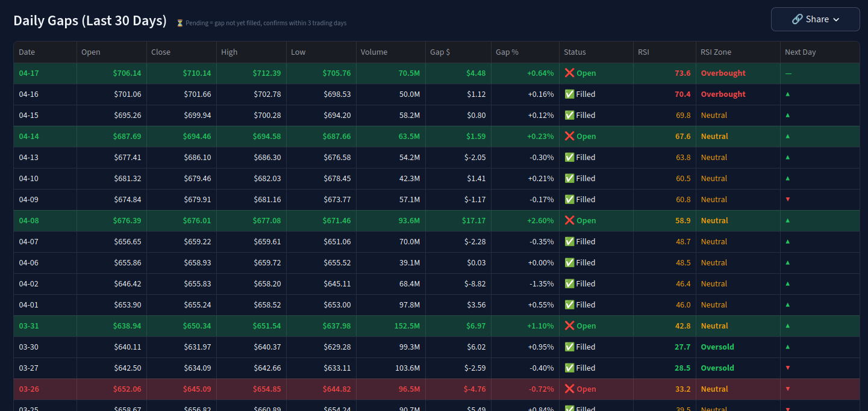Click green check status icon in 04-06 row
This screenshot has height=411, width=868.
(569, 262)
